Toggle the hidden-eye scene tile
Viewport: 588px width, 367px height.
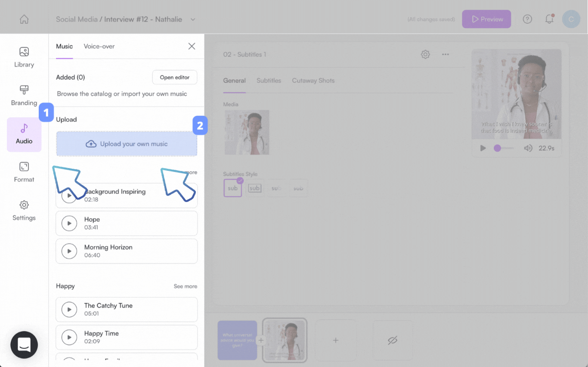click(x=392, y=340)
